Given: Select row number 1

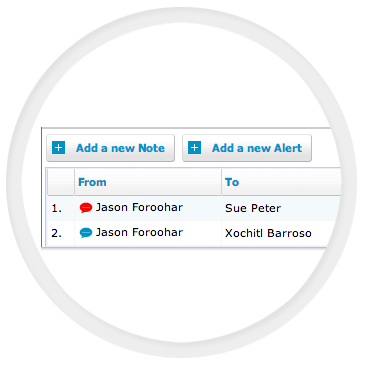Looking at the screenshot, I should (x=57, y=209).
